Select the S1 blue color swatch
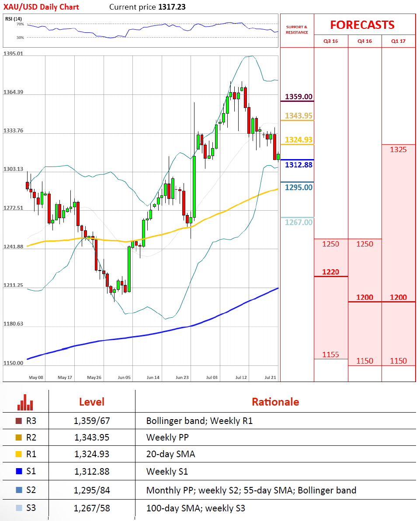Viewport: 420px width, 521px height. click(x=19, y=471)
